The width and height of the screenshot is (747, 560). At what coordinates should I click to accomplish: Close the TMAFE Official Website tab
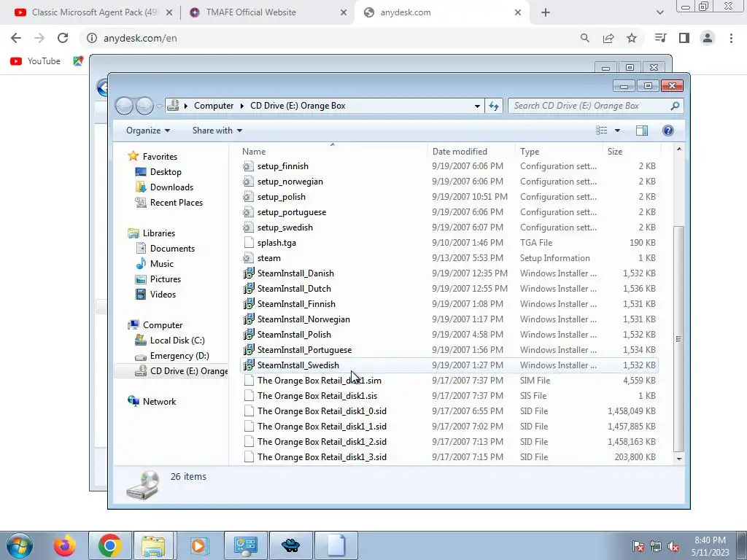(x=344, y=12)
